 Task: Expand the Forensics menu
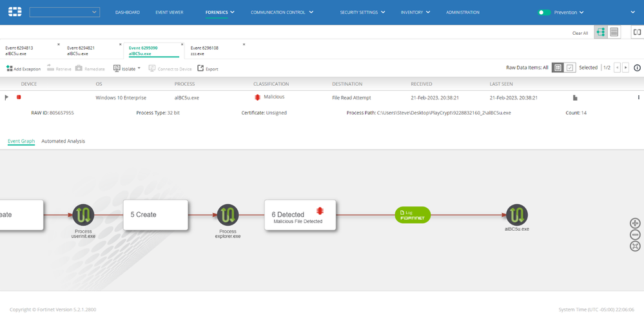coord(220,12)
